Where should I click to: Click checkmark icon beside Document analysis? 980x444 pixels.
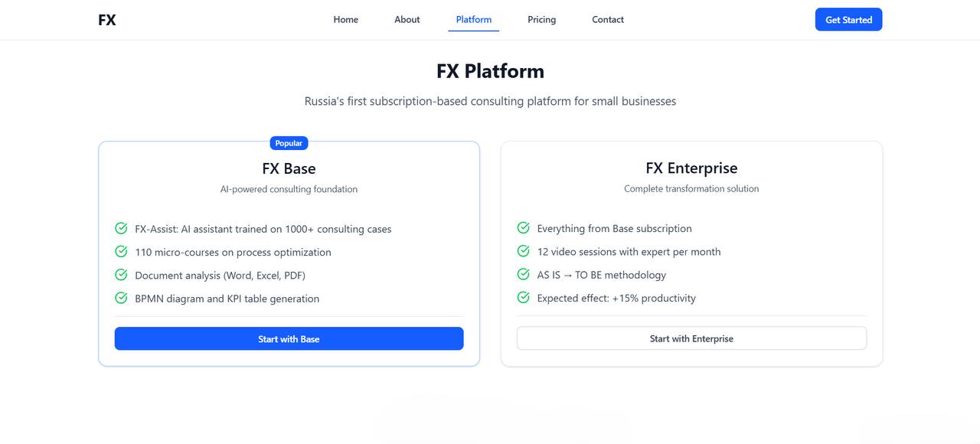[121, 275]
